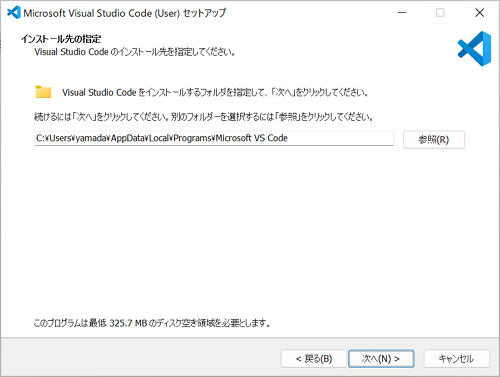Close the setup window
Screen dimensions: 500x377
[x=479, y=13]
